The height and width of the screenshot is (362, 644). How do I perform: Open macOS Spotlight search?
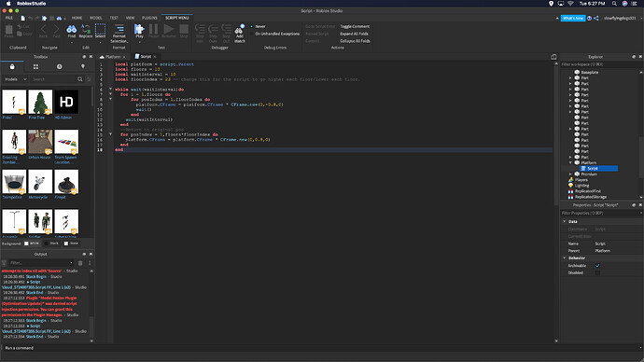coord(614,4)
